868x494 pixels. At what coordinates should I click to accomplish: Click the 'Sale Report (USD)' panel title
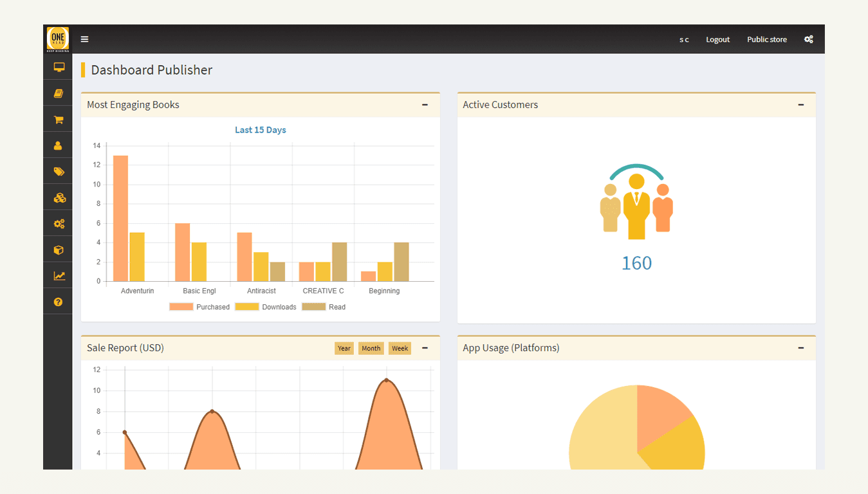click(x=125, y=348)
